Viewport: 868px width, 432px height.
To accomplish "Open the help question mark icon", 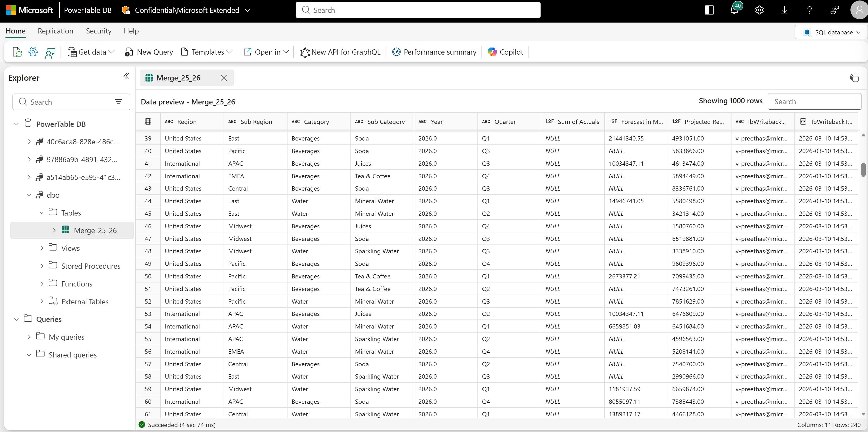I will pos(809,10).
